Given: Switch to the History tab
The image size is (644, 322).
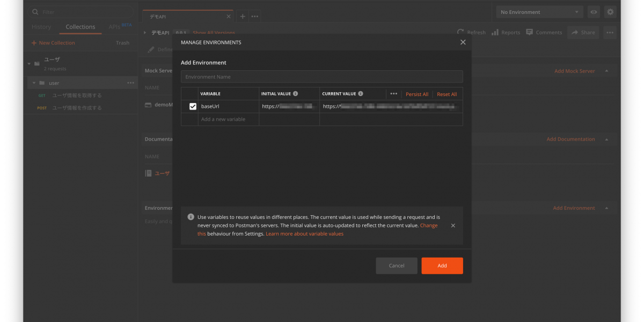Looking at the screenshot, I should click(x=41, y=27).
